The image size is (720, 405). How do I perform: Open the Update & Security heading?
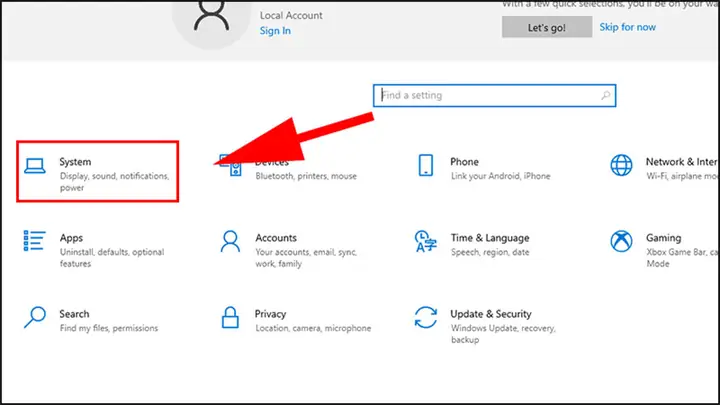coord(491,314)
